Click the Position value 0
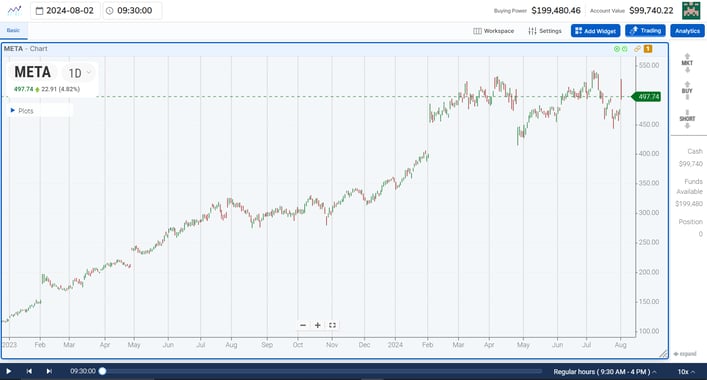 [701, 234]
